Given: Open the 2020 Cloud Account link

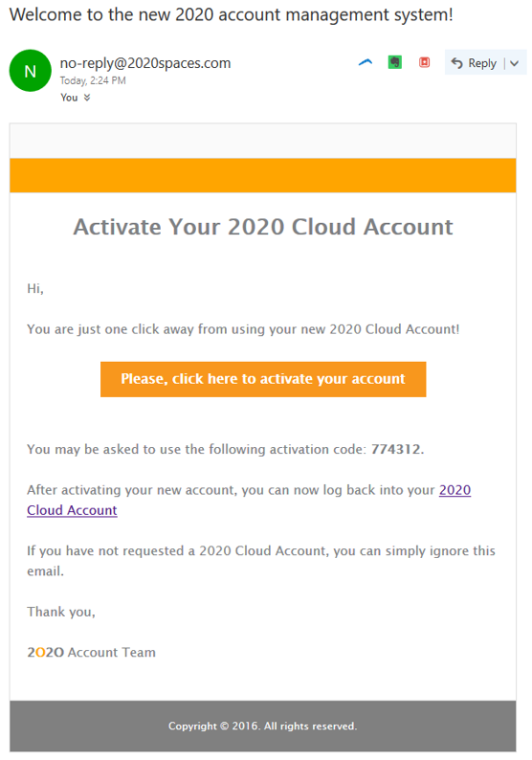Looking at the screenshot, I should (249, 500).
